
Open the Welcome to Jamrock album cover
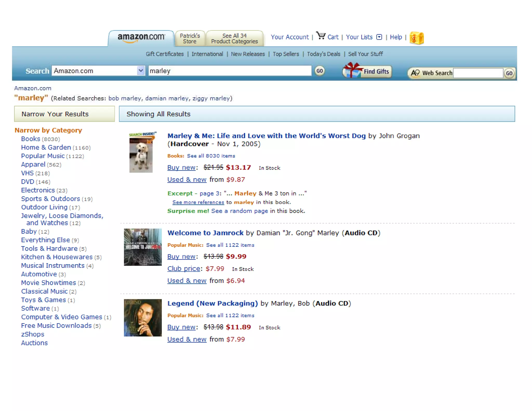tap(143, 247)
